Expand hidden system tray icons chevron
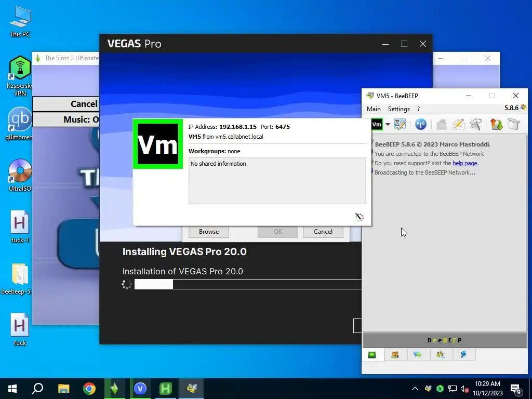This screenshot has width=532, height=399. 415,389
